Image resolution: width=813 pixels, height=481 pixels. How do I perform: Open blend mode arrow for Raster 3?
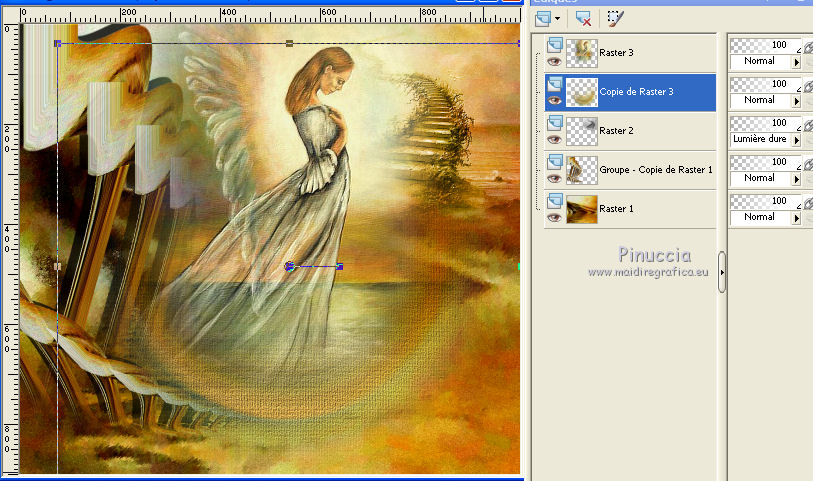[x=796, y=62]
